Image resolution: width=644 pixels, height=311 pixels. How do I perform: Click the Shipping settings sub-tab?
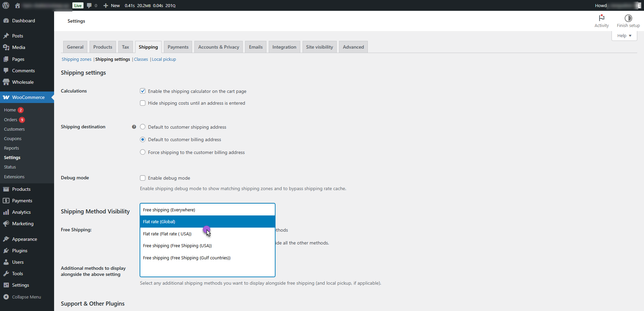coord(113,59)
